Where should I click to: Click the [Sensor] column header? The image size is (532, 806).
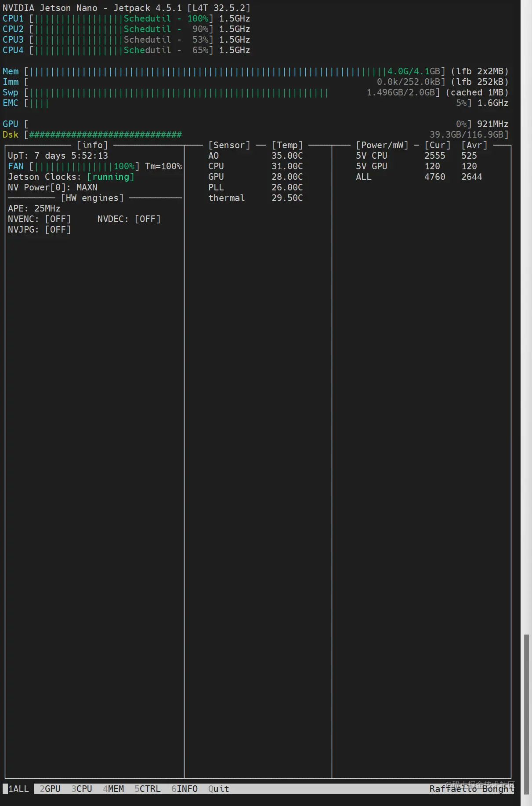pos(229,145)
